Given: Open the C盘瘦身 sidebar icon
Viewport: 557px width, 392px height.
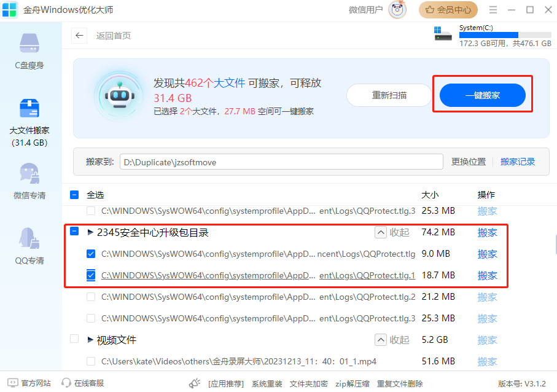Looking at the screenshot, I should (29, 44).
